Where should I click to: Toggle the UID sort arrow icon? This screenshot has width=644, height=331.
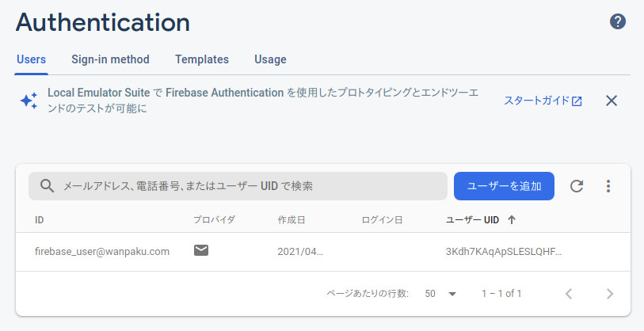pos(512,219)
